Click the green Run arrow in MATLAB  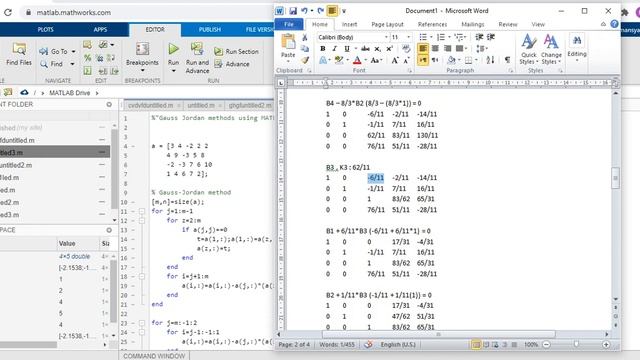173,49
